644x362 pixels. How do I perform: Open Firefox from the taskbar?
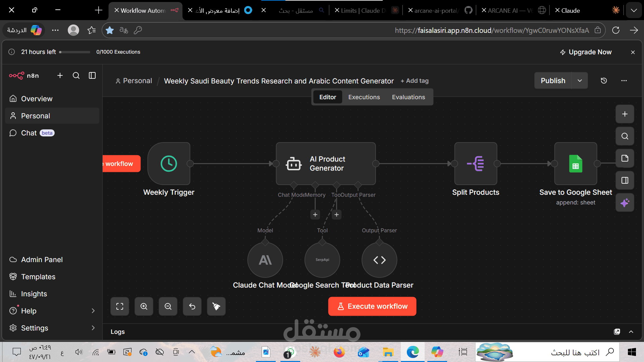coord(339,352)
